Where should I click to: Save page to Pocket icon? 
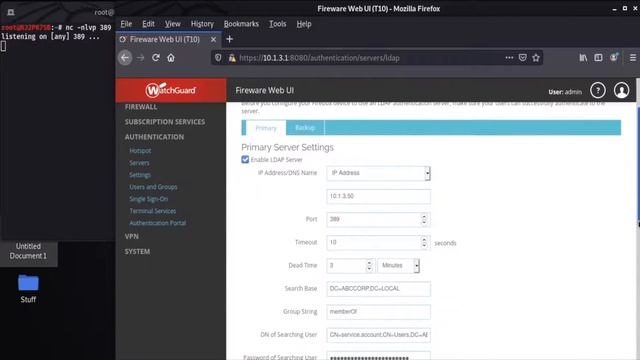point(522,58)
